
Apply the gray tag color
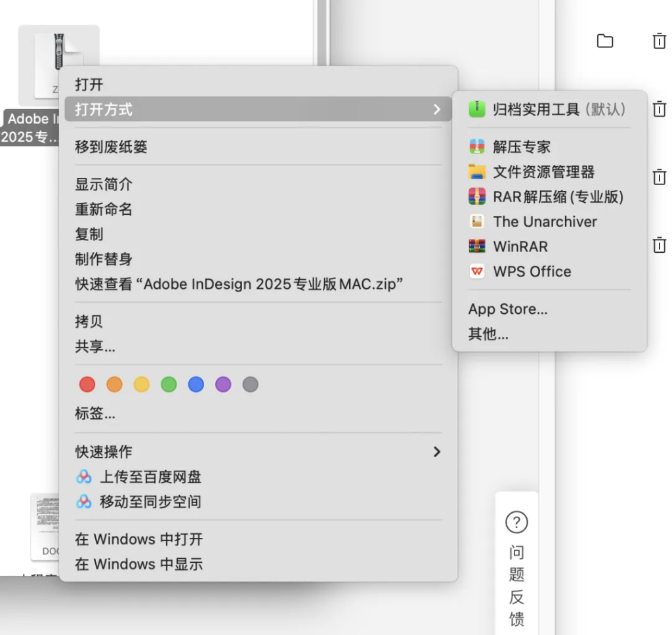tap(250, 384)
